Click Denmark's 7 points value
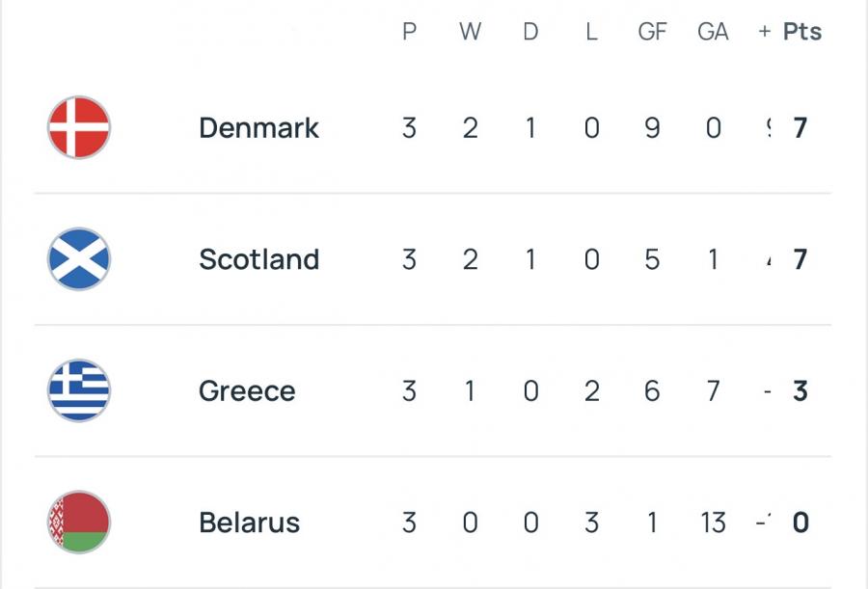The height and width of the screenshot is (589, 868). [x=800, y=127]
